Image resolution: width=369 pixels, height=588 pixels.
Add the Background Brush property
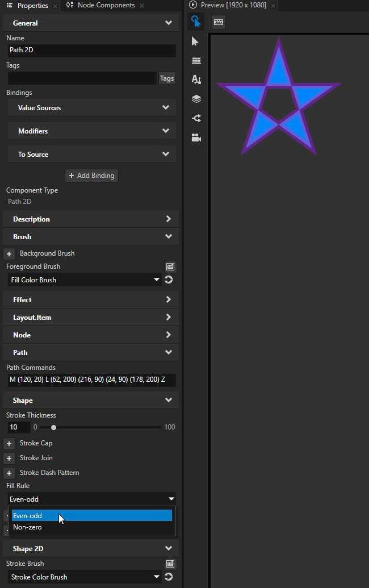[x=9, y=254]
